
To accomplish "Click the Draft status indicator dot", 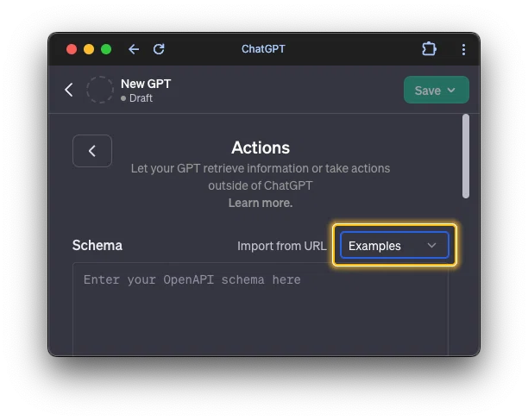I will 123,98.
